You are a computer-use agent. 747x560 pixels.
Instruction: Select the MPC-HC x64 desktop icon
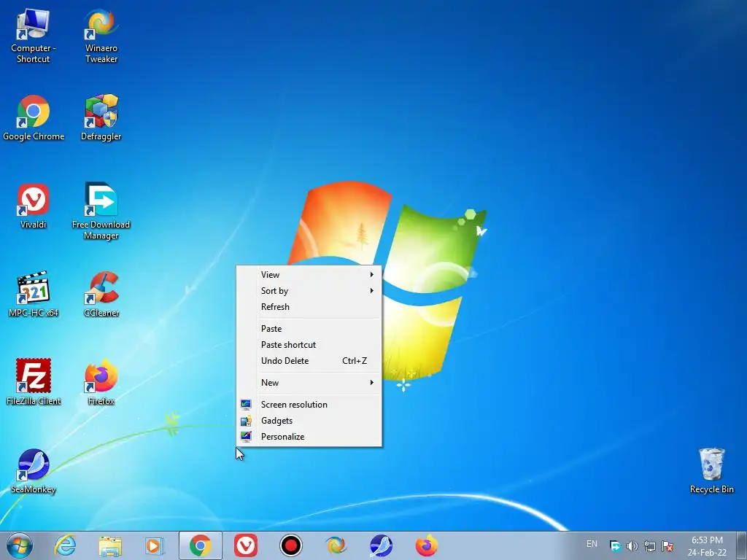[x=34, y=294]
